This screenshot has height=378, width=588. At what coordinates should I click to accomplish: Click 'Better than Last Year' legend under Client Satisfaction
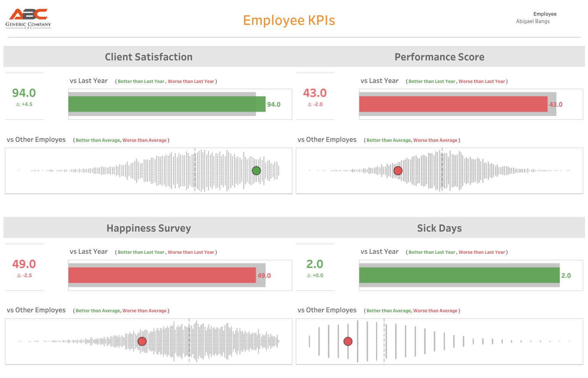[141, 81]
